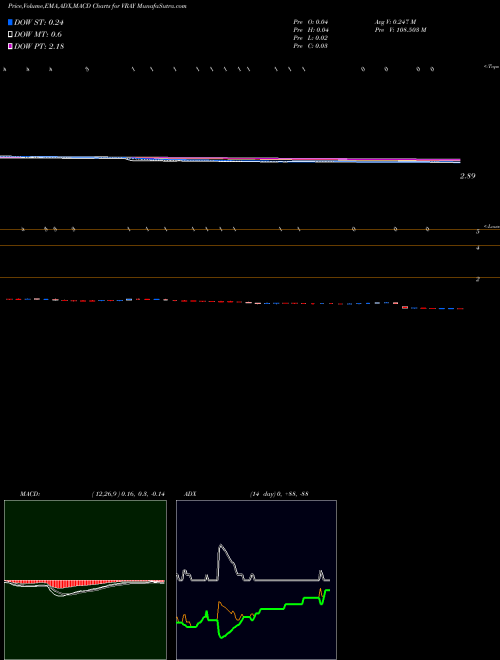Screen dimensions: 500x660
Task: Click the magenta DOW PT color swatch
Action: point(10,46)
